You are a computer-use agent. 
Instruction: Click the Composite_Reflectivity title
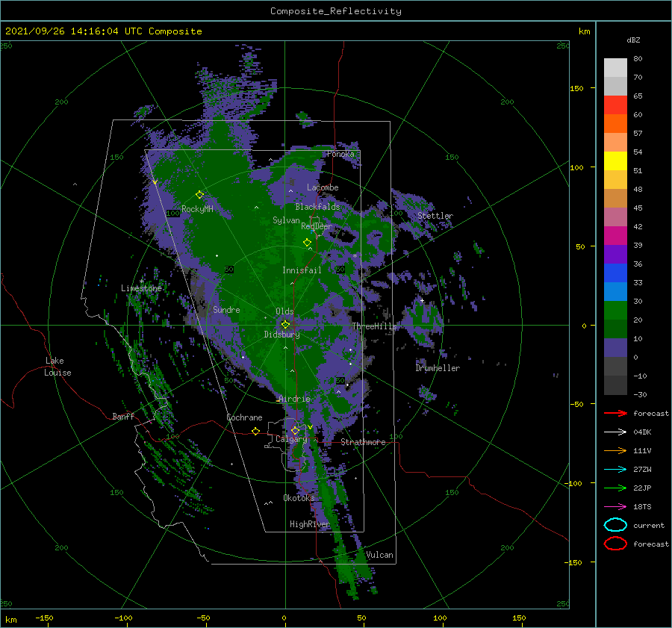336,11
